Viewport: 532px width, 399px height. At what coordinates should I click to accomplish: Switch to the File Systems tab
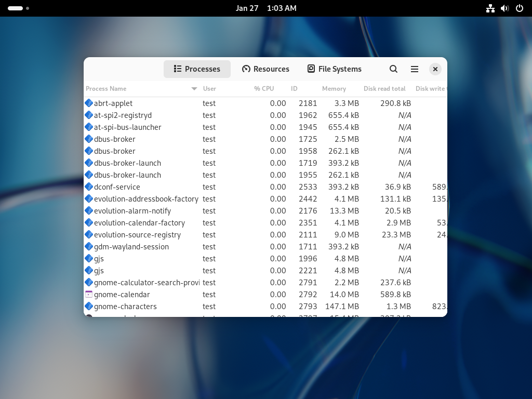(335, 69)
